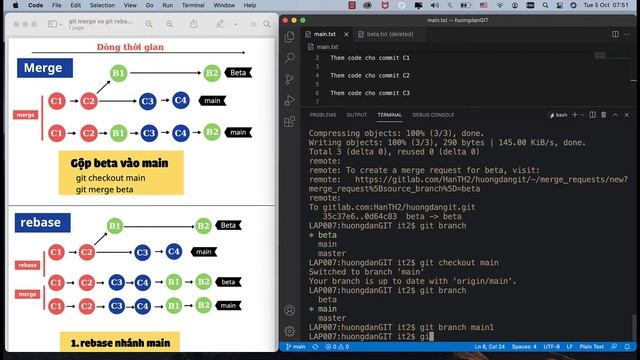Search the document in Preview
Image resolution: width=640 pixels, height=360 pixels.
(x=267, y=24)
